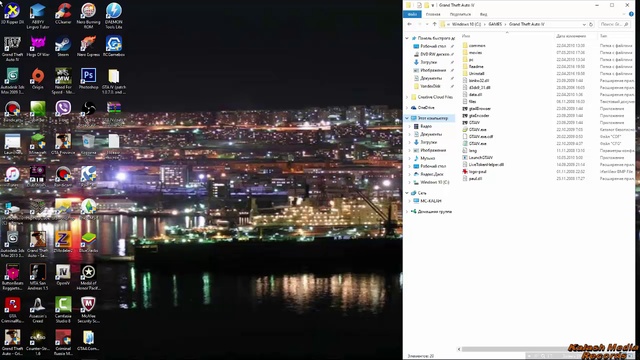640x360 pixels.
Task: Expand the Music folder node
Action: [x=410, y=158]
